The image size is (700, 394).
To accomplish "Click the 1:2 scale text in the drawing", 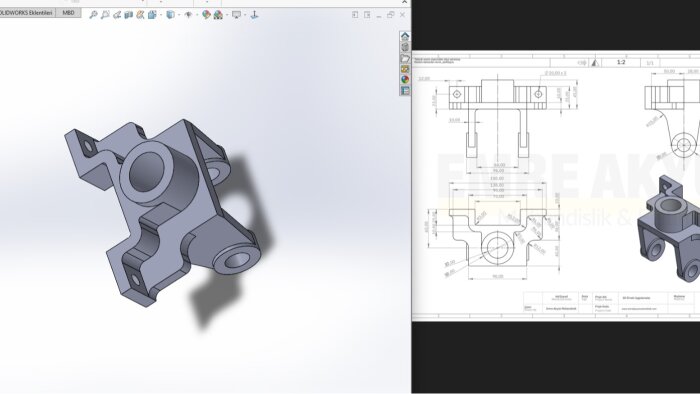I will 621,62.
